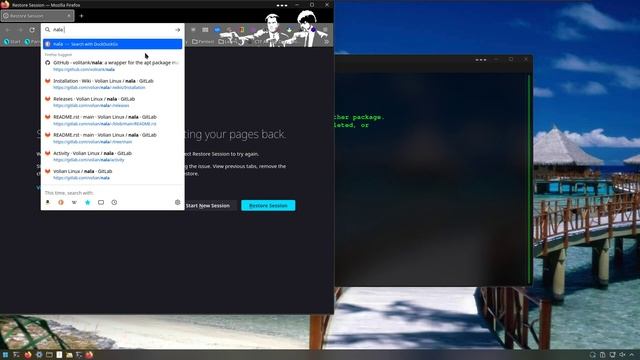The width and height of the screenshot is (640, 360).
Task: Open the start menu in taskbar
Action: (x=5, y=355)
